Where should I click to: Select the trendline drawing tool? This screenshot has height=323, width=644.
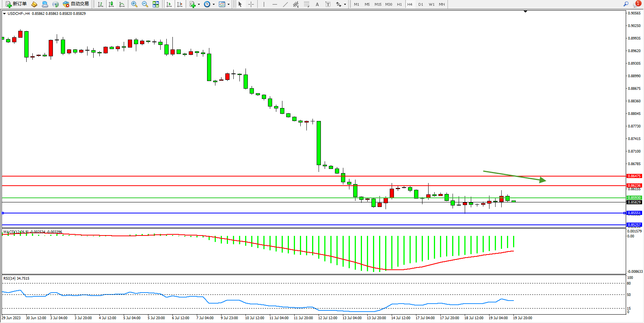[285, 4]
